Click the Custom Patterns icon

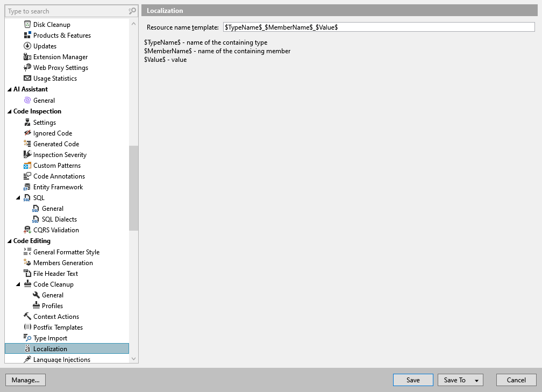[27, 165]
